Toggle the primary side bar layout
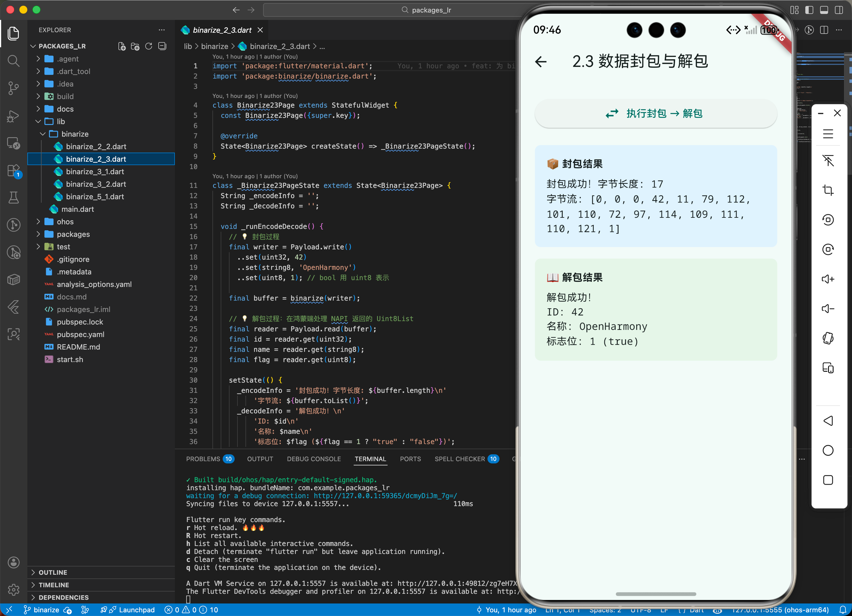The image size is (852, 616). (x=809, y=10)
